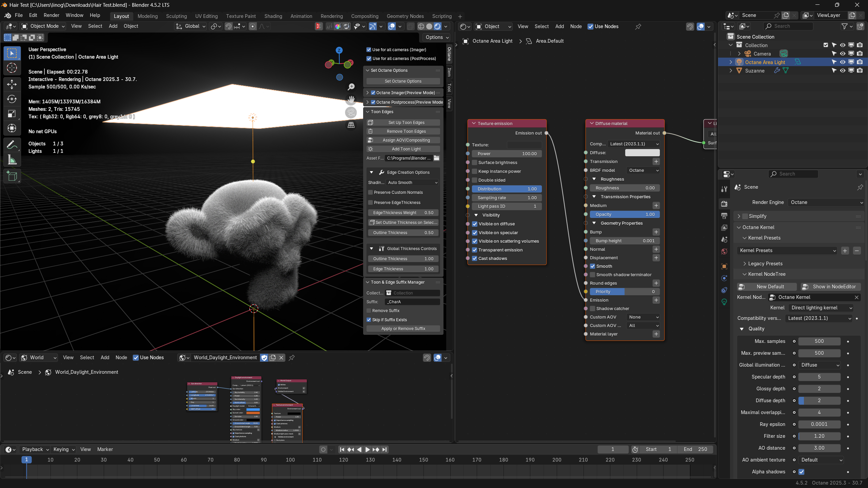The width and height of the screenshot is (868, 488).
Task: Click the Diffuse color swatch
Action: point(642,152)
